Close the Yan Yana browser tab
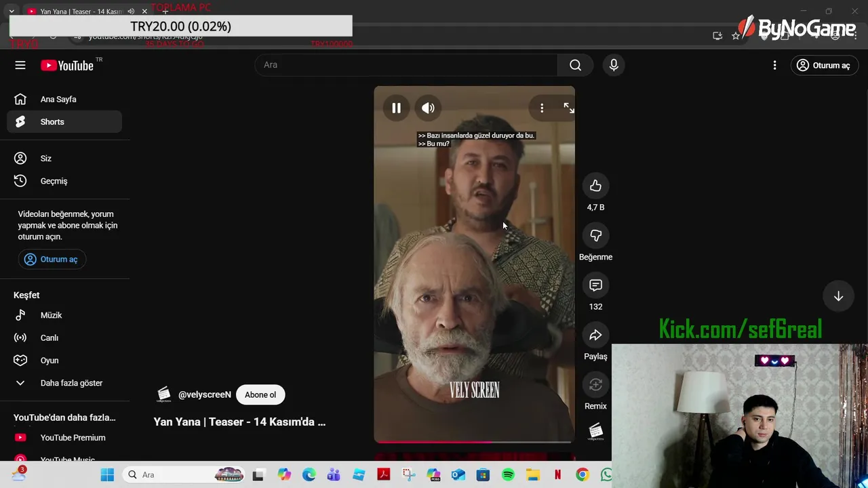Viewport: 868px width, 488px height. (x=144, y=12)
